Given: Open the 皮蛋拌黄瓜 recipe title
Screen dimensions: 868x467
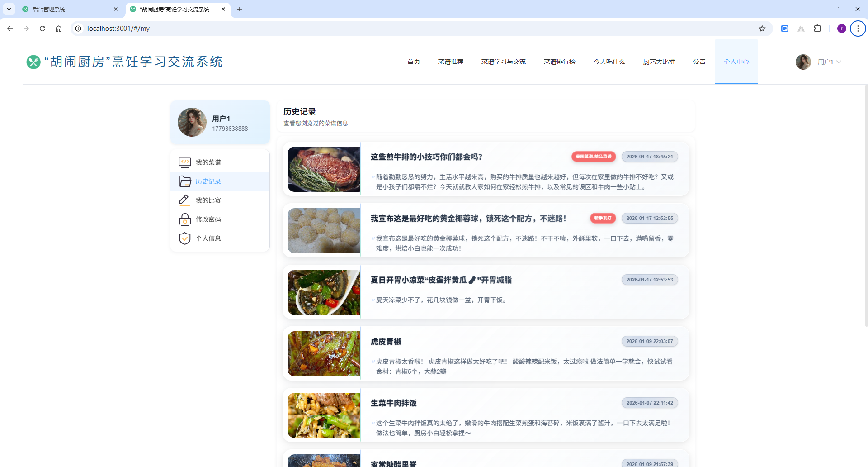Looking at the screenshot, I should (441, 280).
